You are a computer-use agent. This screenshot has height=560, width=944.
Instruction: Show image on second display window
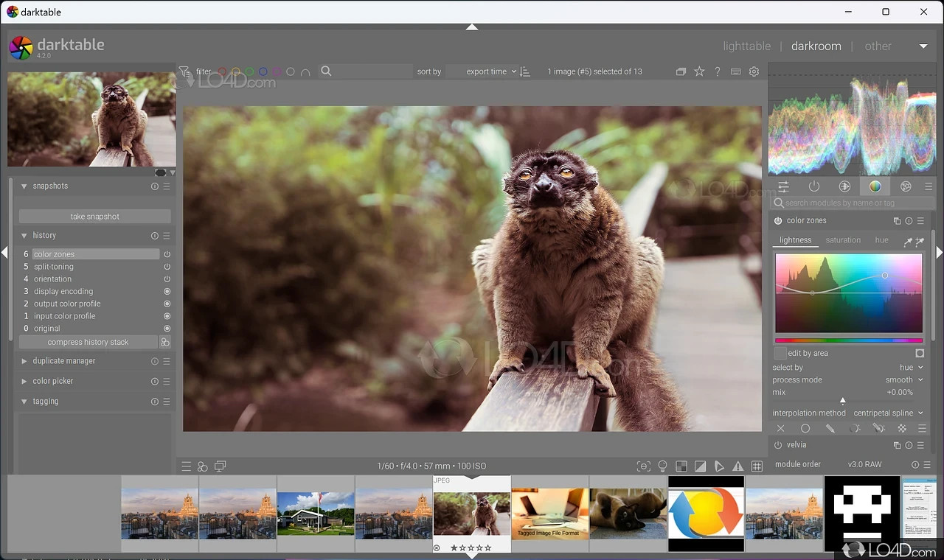220,466
